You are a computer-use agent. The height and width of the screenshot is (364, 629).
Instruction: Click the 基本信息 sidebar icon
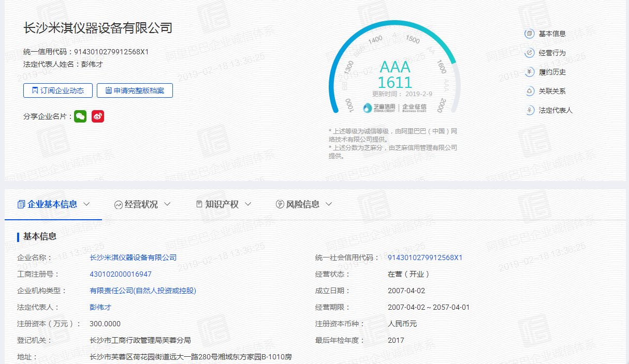[x=529, y=34]
